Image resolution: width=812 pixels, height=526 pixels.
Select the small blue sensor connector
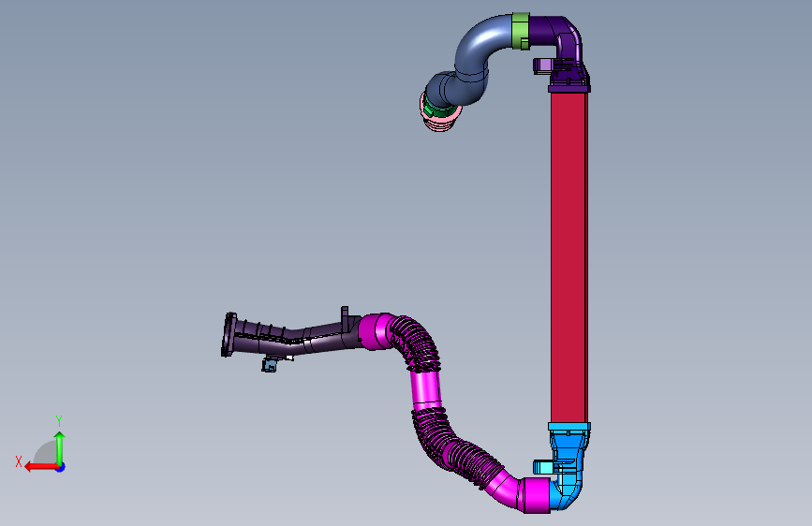pyautogui.click(x=269, y=366)
